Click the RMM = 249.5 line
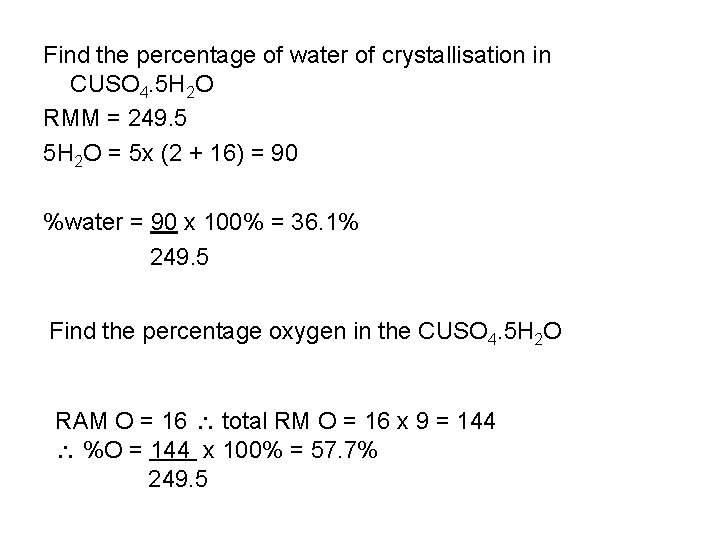 click(115, 118)
